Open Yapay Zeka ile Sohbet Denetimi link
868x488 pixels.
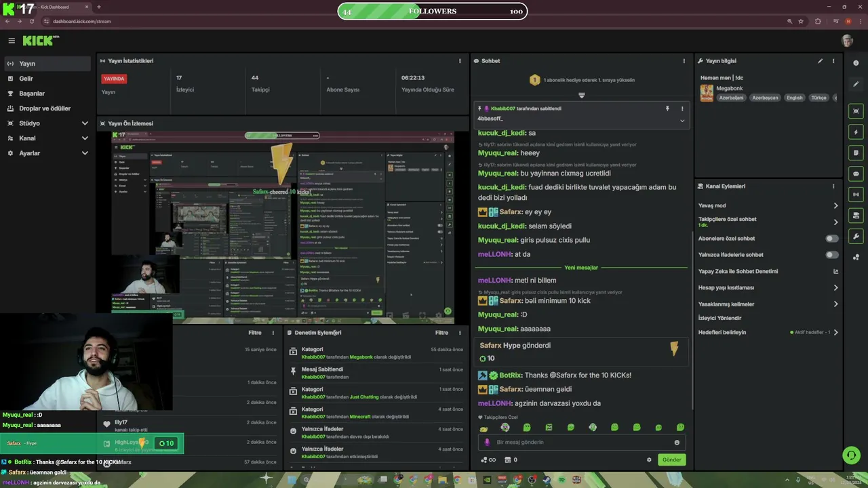[x=768, y=271]
